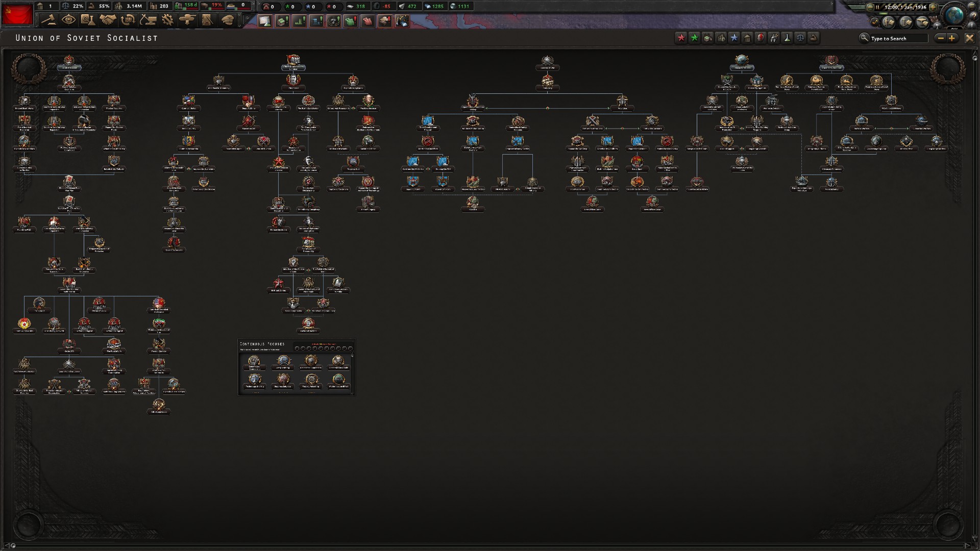The width and height of the screenshot is (980, 551).
Task: Pause game via date display
Action: 904,7
